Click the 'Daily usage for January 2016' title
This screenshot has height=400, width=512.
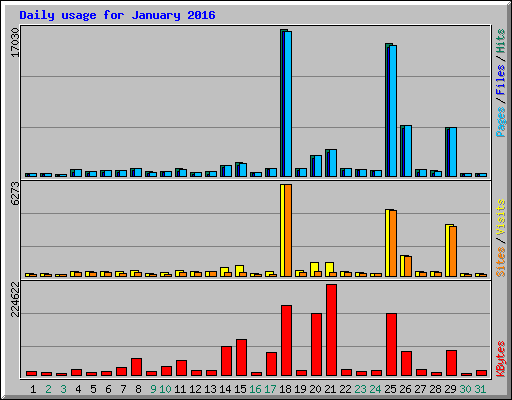point(117,15)
